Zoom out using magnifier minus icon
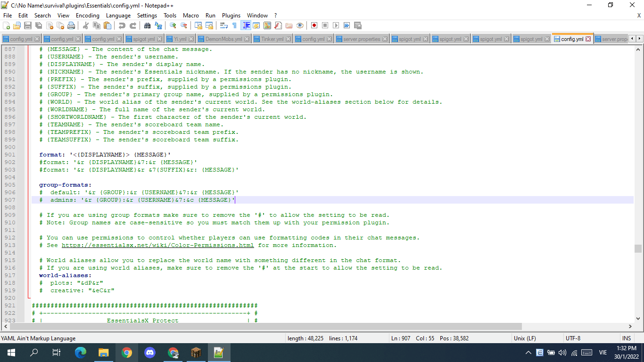Viewport: 644px width, 362px height. click(x=184, y=25)
